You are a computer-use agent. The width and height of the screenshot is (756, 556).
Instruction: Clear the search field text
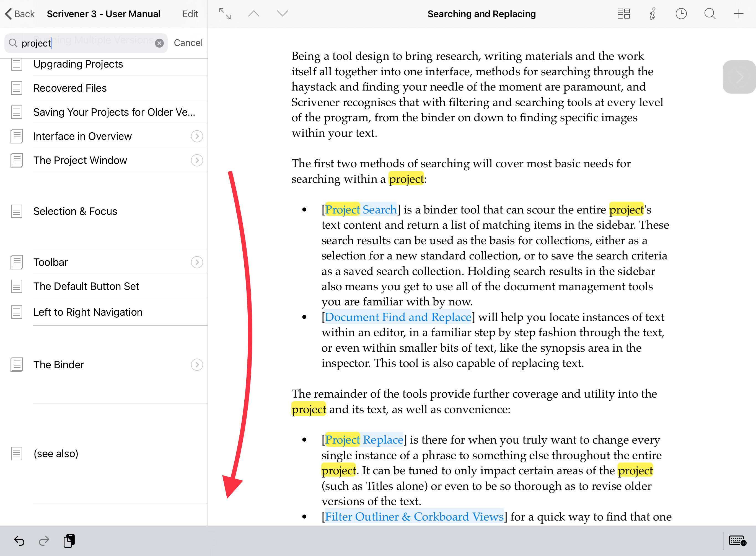click(x=159, y=43)
